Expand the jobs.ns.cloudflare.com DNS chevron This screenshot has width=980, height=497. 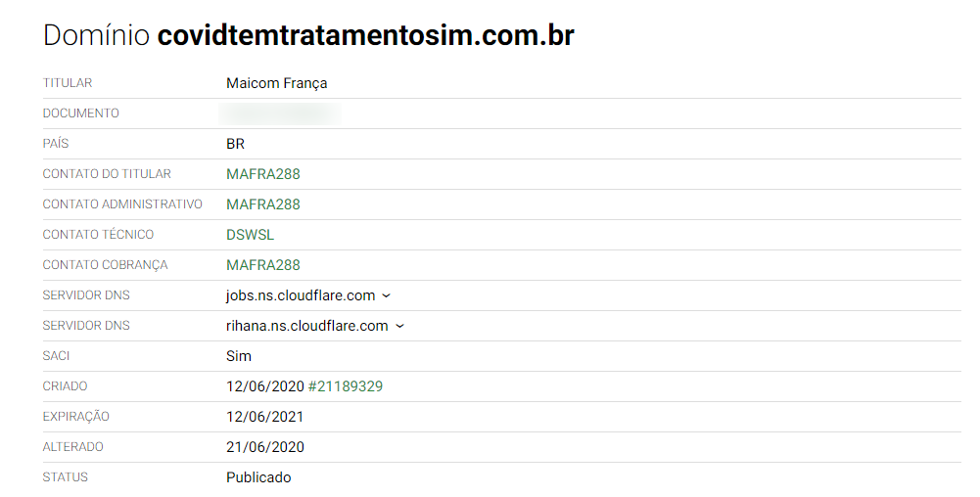click(386, 296)
